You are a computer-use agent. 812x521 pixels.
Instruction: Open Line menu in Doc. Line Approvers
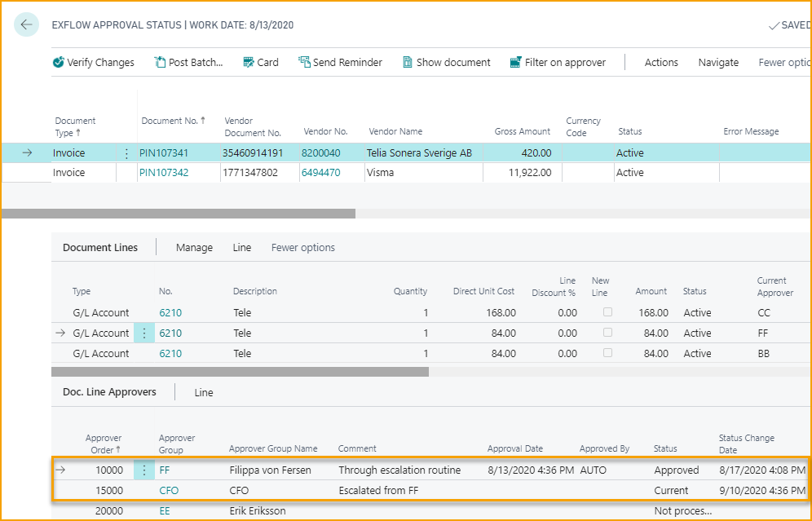[x=204, y=393]
